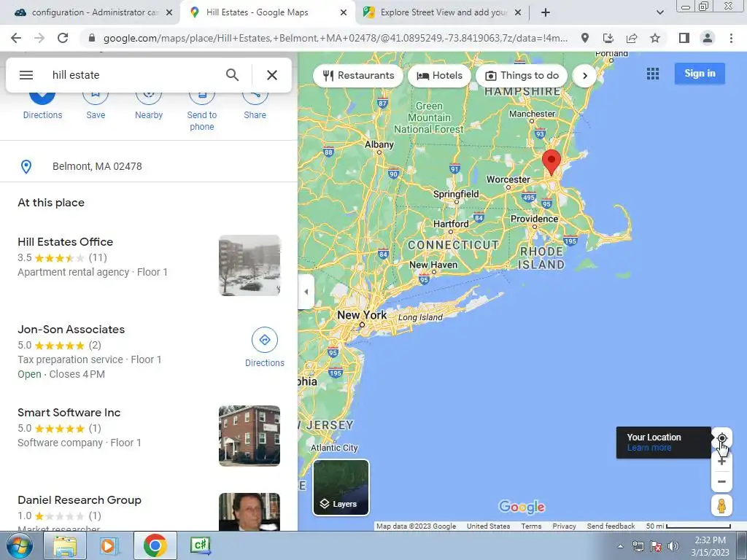
Task: Click United States in the map footer
Action: [x=488, y=526]
